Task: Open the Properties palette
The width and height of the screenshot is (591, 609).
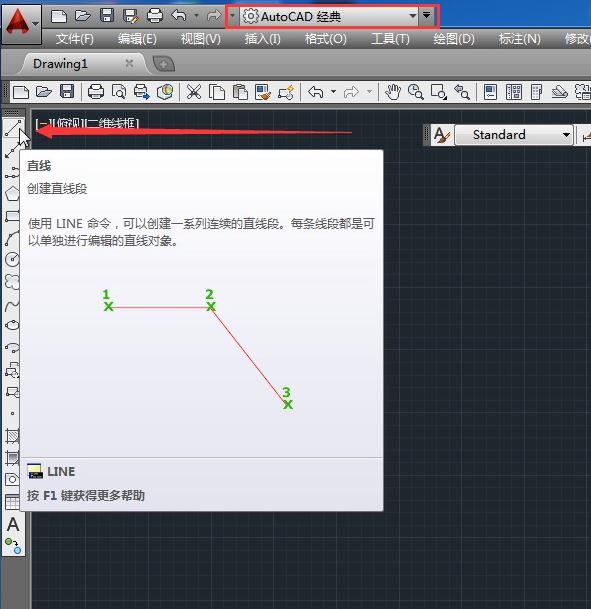Action: [490, 92]
